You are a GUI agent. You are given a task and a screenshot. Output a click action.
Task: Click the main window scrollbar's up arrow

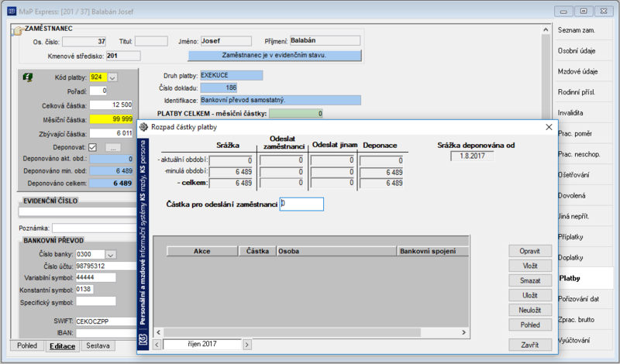pos(546,29)
